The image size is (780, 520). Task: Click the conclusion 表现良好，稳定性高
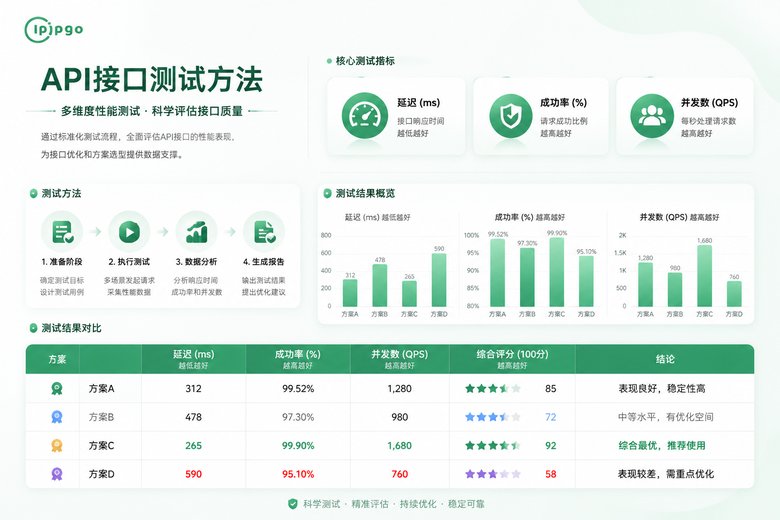pos(662,389)
